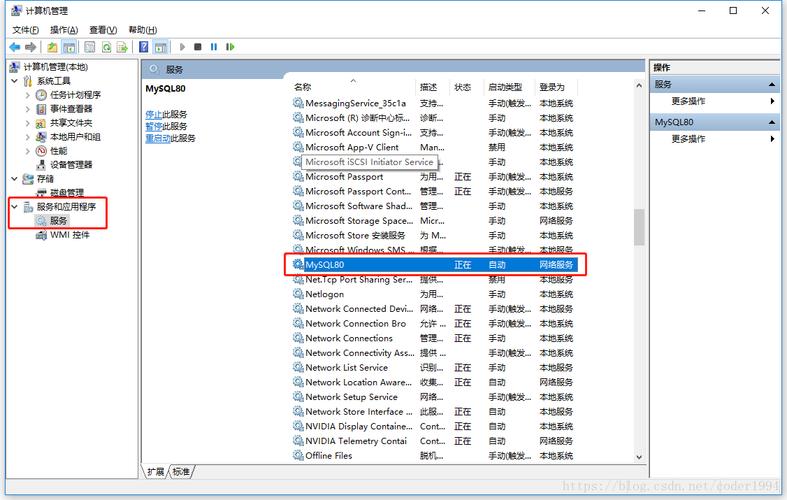Screen dimensions: 787x500
Task: Expand the 共享文件夹 node arrow
Action: 28,123
